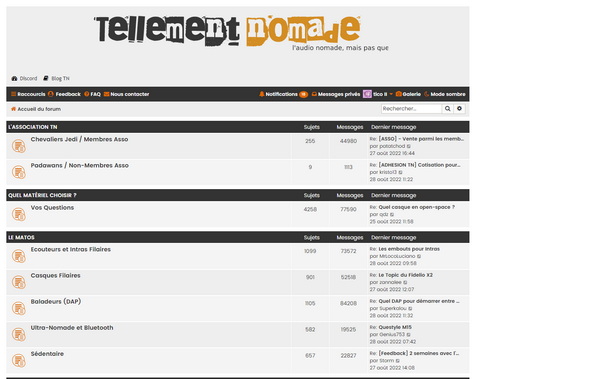This screenshot has height=379, width=600.
Task: Open Feedback 2 semaines avec last message
Action: pos(419,353)
